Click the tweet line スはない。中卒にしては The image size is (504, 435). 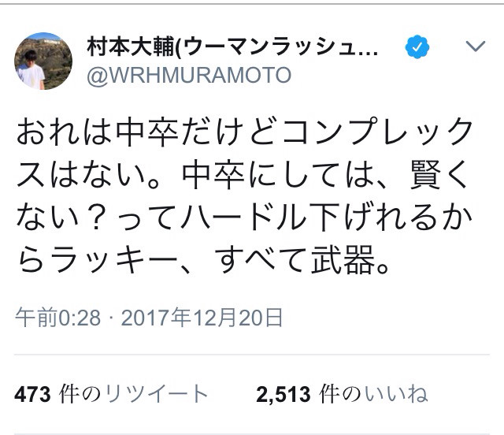tap(243, 174)
